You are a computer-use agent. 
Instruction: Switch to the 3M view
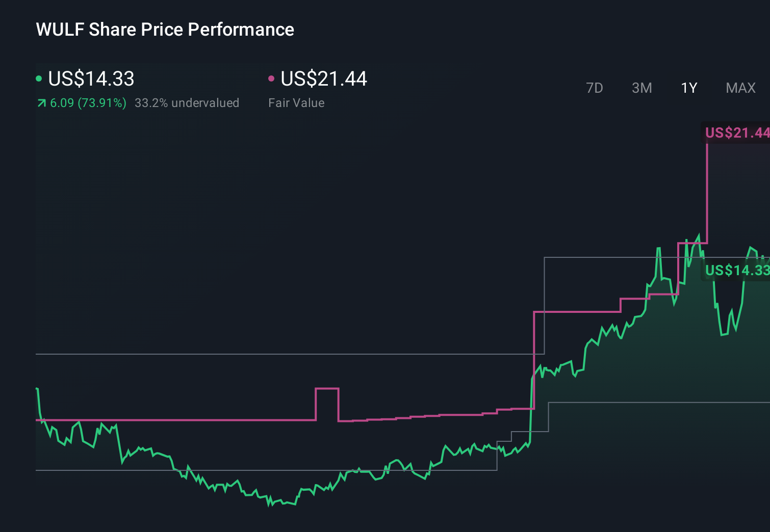641,88
